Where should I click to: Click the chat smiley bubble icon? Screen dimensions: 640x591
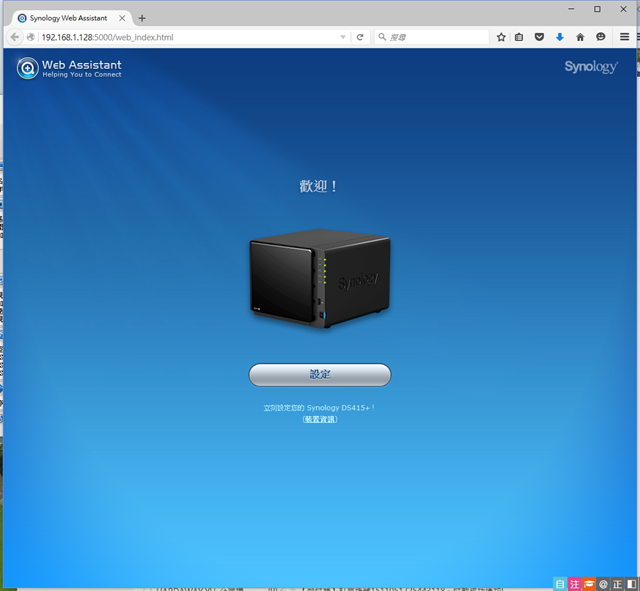coord(600,37)
